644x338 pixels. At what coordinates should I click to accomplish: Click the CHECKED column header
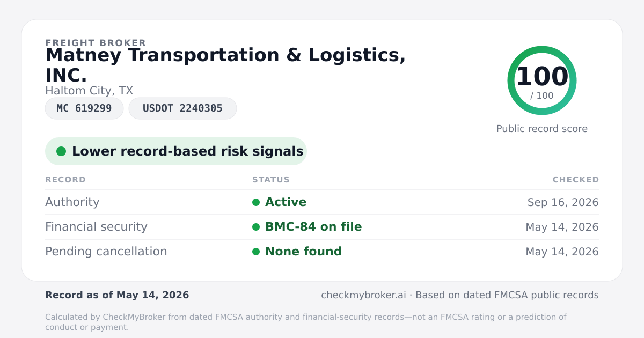pos(576,180)
